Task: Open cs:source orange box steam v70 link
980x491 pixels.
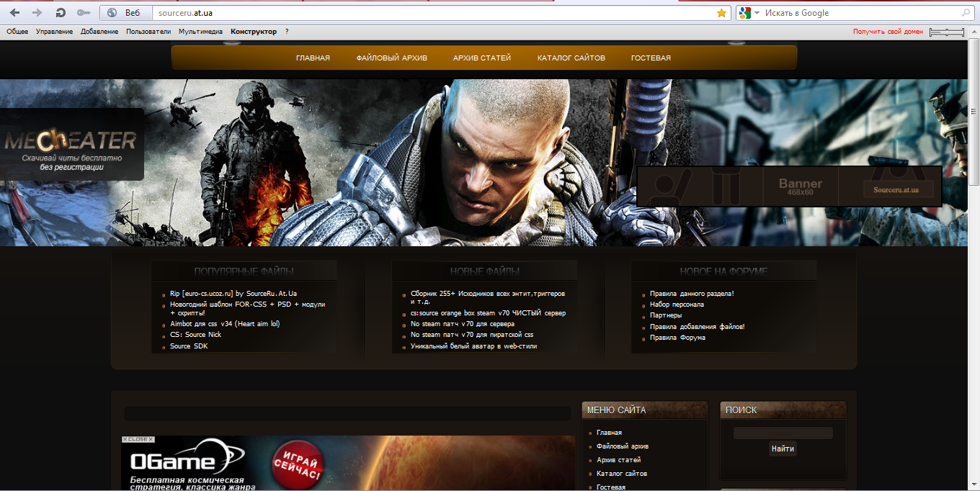Action: pyautogui.click(x=488, y=313)
